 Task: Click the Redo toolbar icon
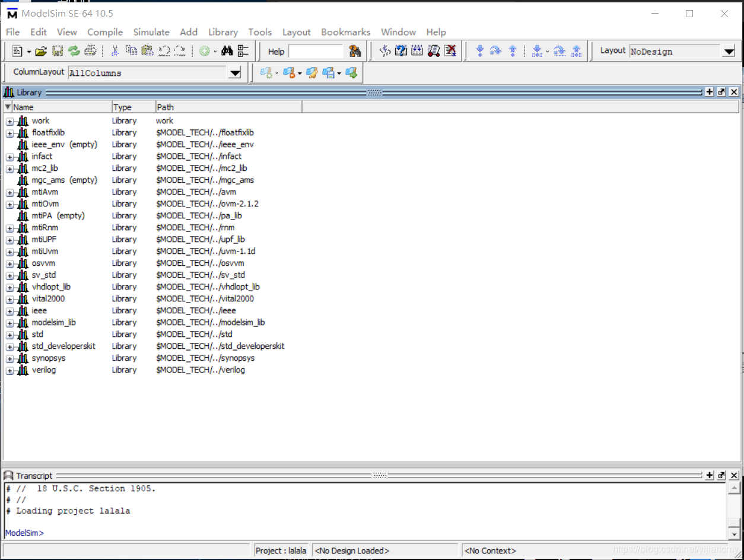[x=179, y=52]
